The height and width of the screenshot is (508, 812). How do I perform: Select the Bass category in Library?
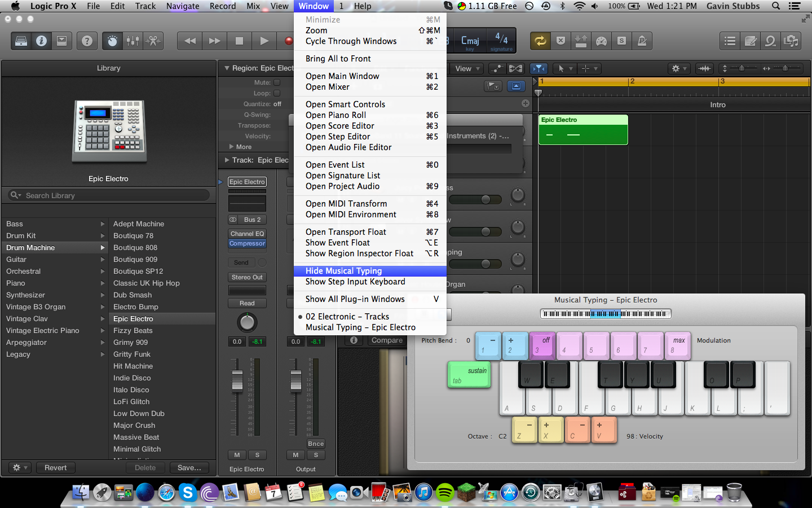pos(54,224)
